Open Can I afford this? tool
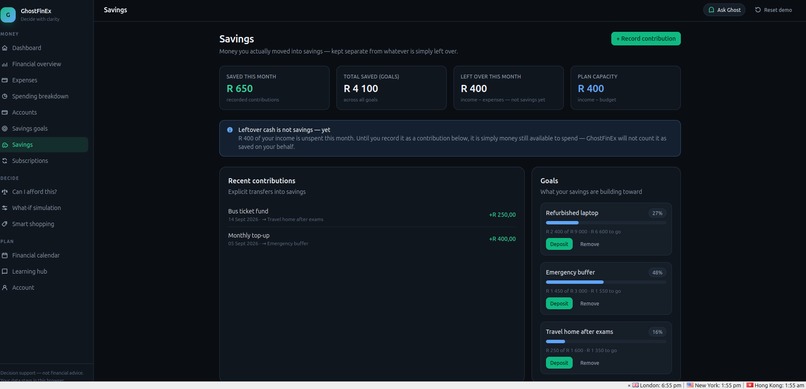Image resolution: width=806 pixels, height=389 pixels. coord(44,192)
